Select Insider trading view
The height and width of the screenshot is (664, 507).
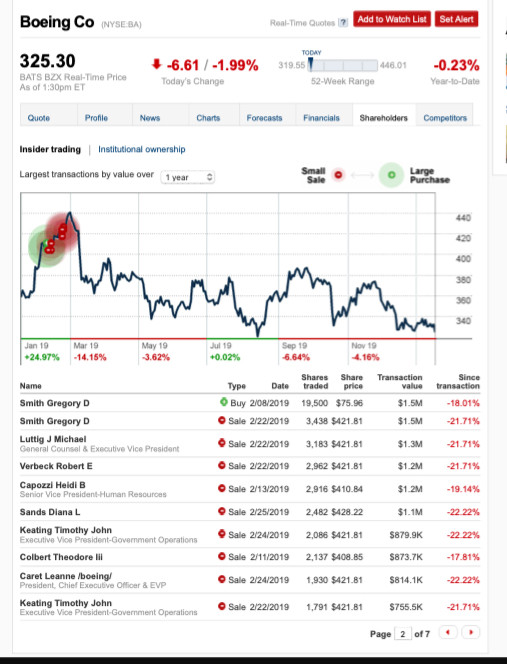click(50, 149)
